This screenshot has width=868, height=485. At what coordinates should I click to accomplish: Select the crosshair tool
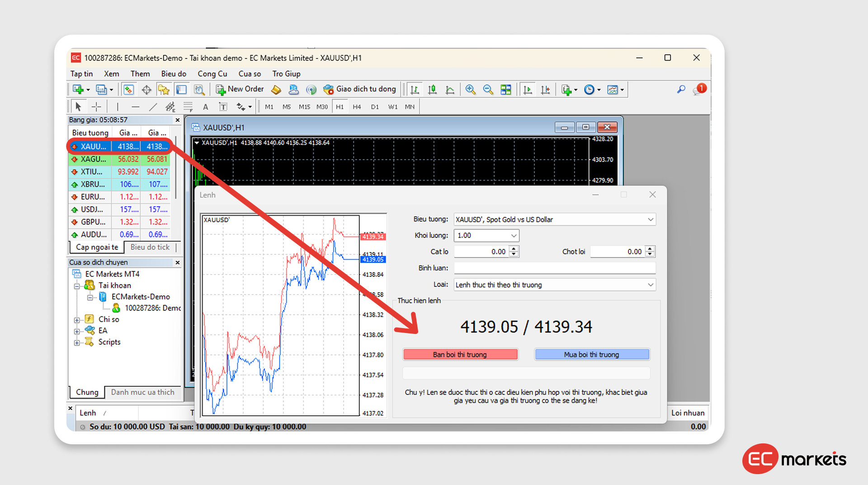tap(96, 107)
